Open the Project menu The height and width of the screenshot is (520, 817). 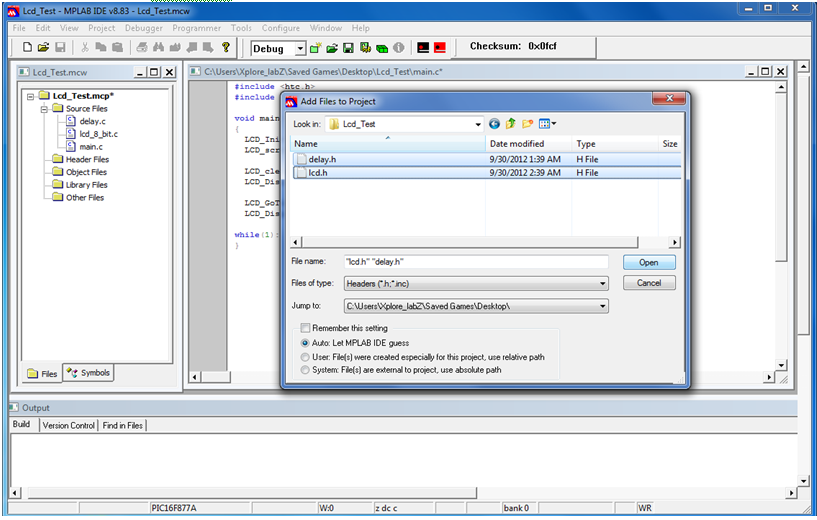coord(101,28)
